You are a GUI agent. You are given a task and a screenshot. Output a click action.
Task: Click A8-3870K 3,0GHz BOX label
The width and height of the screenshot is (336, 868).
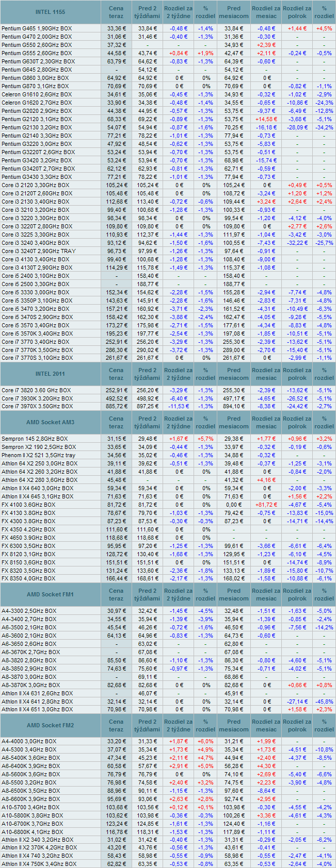pos(31,685)
